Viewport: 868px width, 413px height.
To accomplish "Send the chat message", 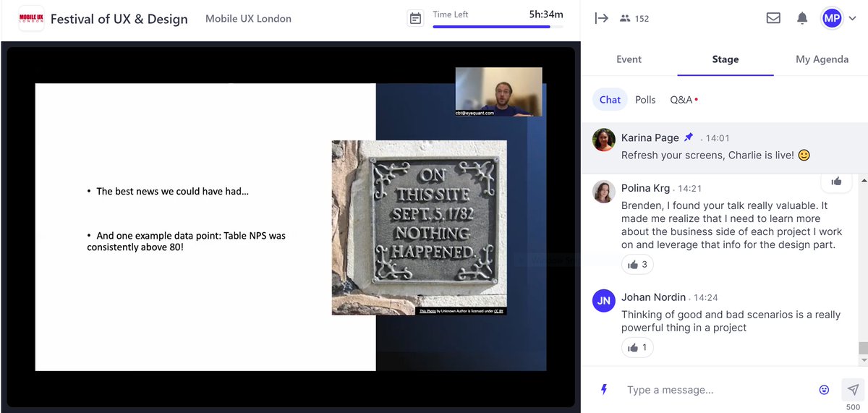I will pos(853,388).
